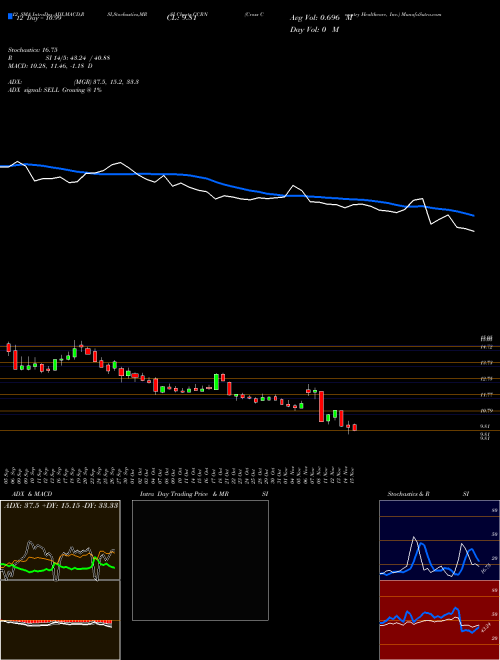The image size is (500, 660).
Task: Click the 'CL: 9.81' closing price label
Action: coord(182,18)
